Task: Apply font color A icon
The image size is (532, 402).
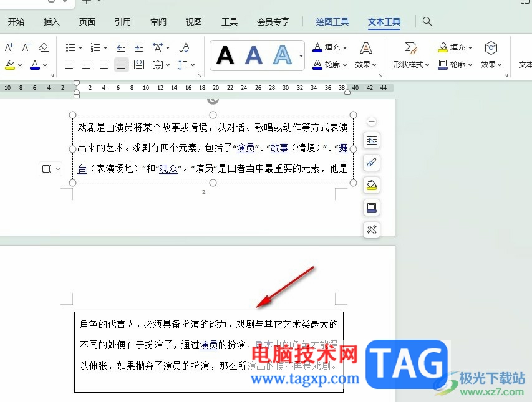Action: [34, 65]
